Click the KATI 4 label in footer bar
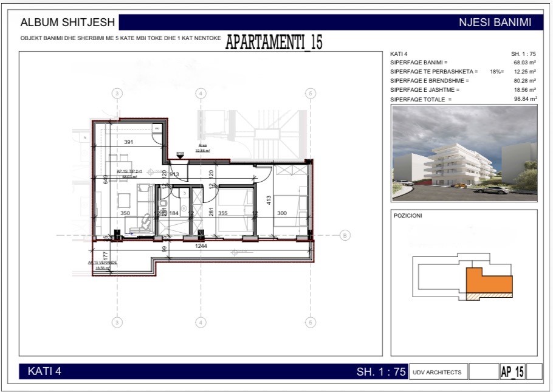This screenshot has width=553, height=392. click(x=45, y=371)
